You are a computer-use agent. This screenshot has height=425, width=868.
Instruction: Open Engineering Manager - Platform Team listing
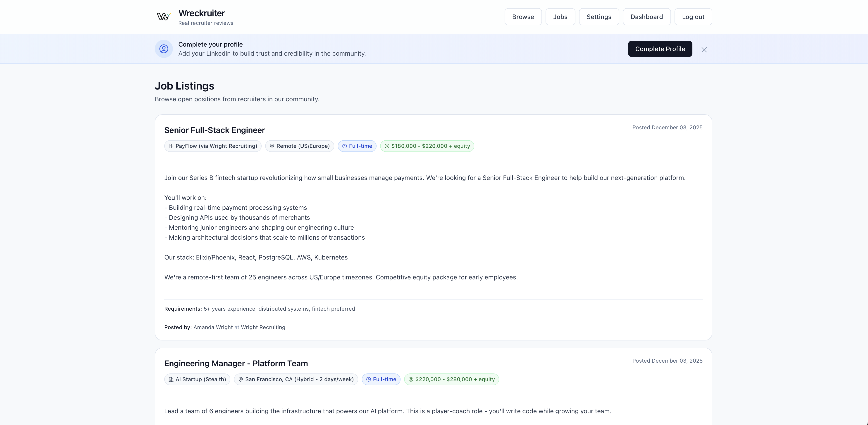[x=236, y=364]
